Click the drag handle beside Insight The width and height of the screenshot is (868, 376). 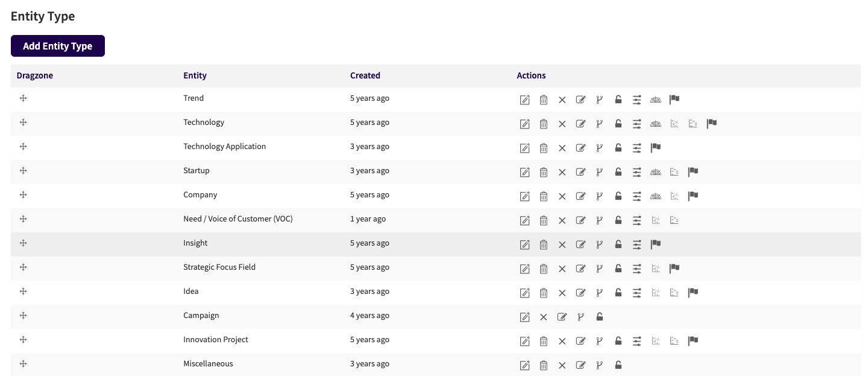pos(23,243)
